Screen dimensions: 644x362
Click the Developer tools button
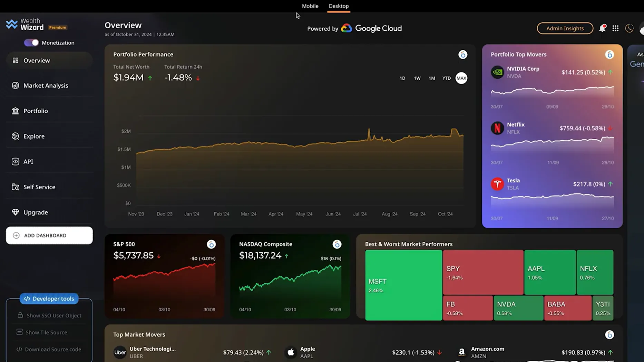click(49, 299)
